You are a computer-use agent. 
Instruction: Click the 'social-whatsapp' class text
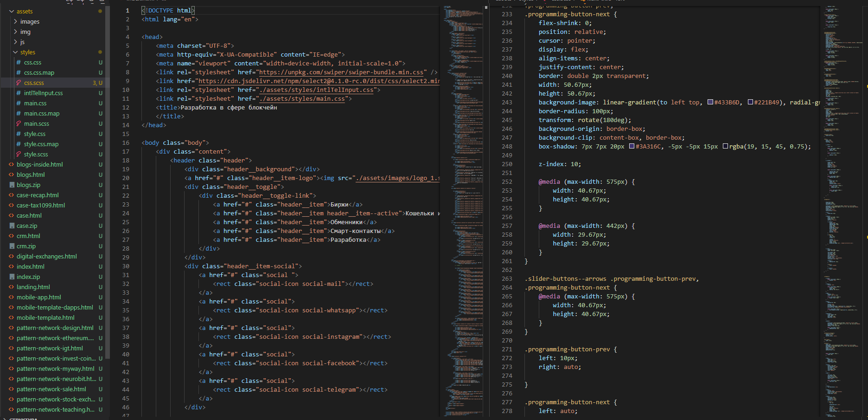point(329,310)
